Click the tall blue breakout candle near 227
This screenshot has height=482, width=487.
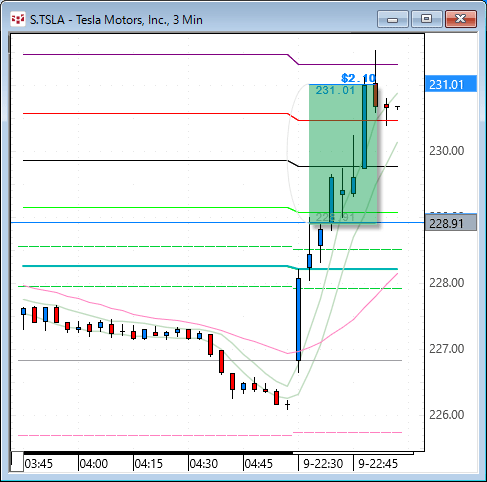pos(298,319)
